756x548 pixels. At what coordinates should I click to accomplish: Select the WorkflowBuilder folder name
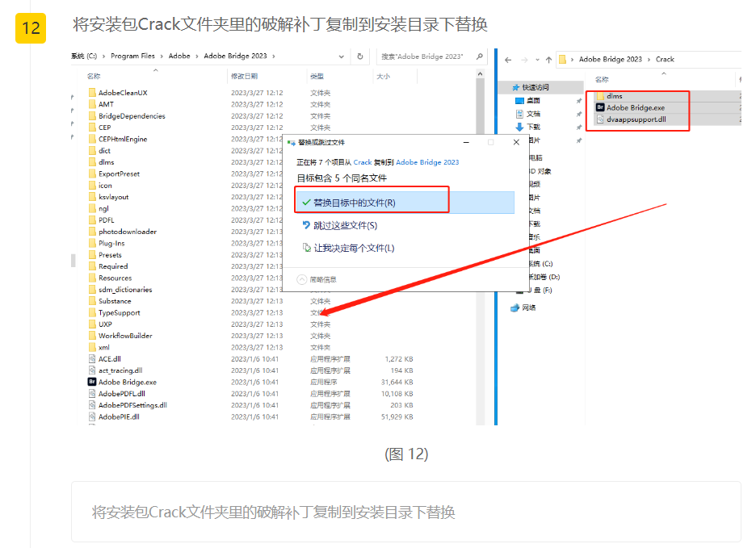[x=125, y=336]
